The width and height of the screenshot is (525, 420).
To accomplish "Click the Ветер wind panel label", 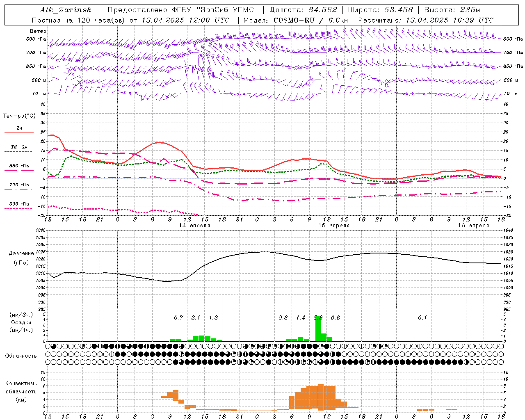I will [38, 31].
